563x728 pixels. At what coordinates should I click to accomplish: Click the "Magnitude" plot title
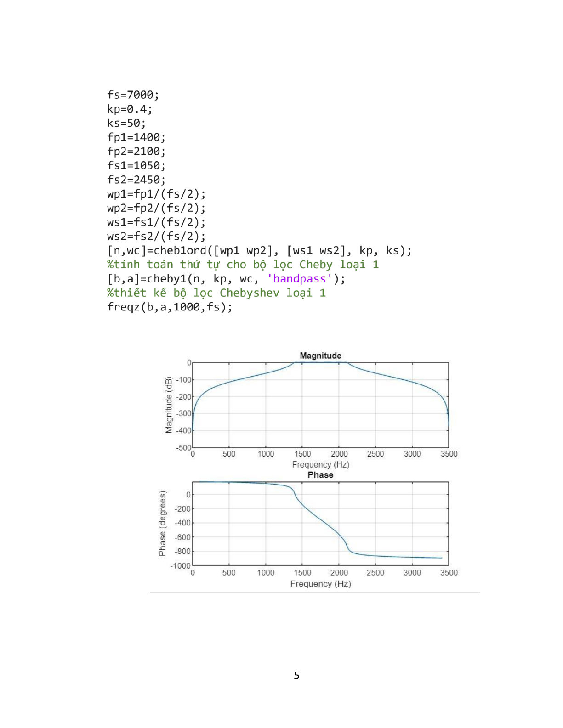(320, 356)
